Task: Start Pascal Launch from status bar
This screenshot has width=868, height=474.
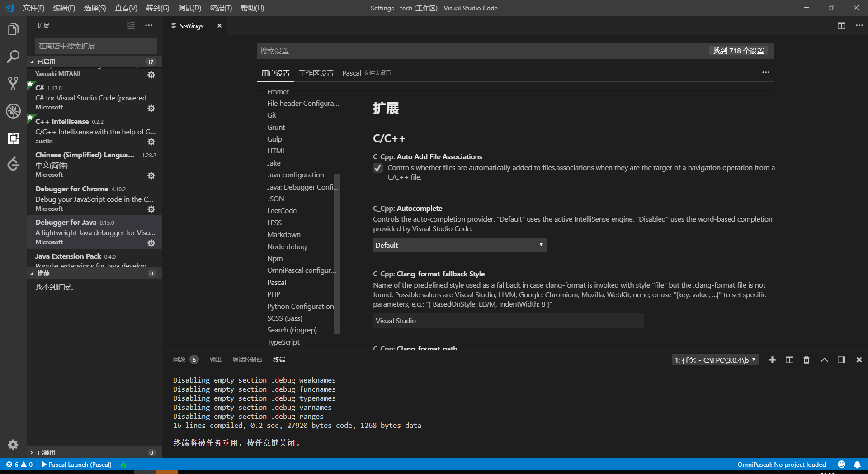Action: (76, 465)
